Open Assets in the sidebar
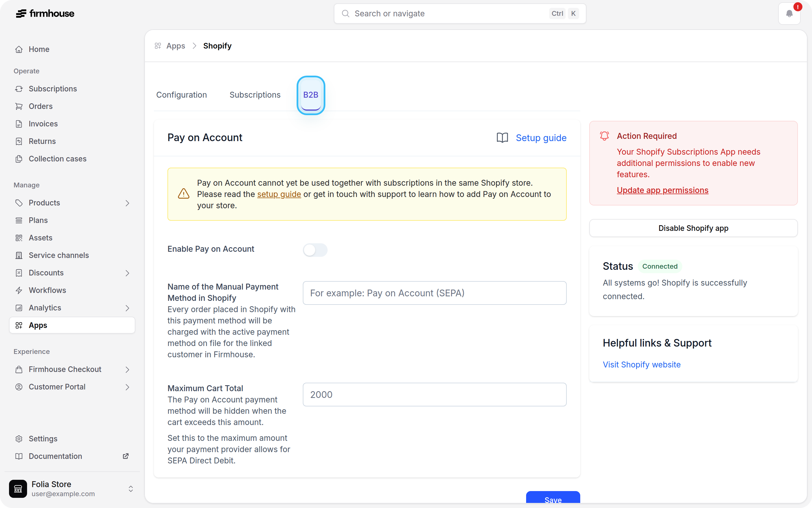 coord(72,238)
